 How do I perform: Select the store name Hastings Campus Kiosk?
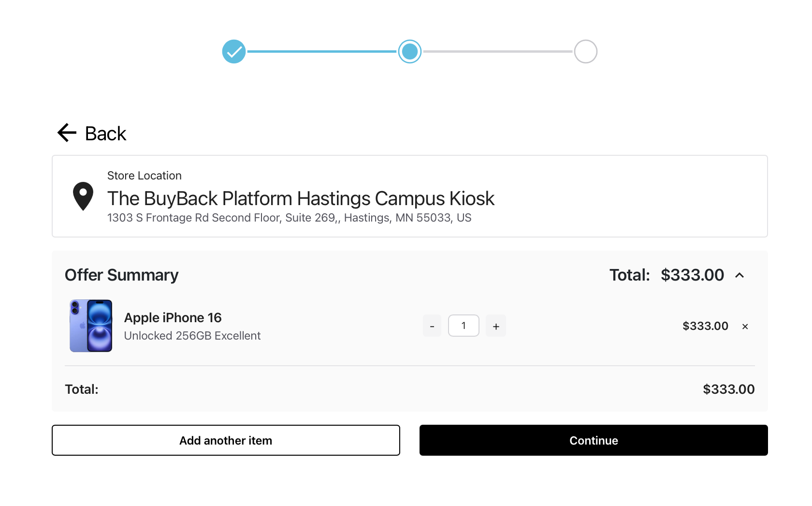pos(301,198)
